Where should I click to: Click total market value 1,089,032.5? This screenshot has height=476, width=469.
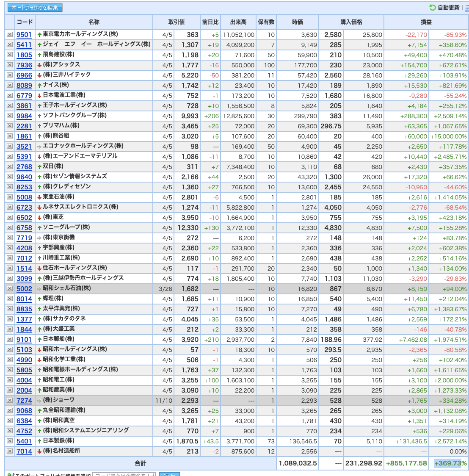point(298,464)
